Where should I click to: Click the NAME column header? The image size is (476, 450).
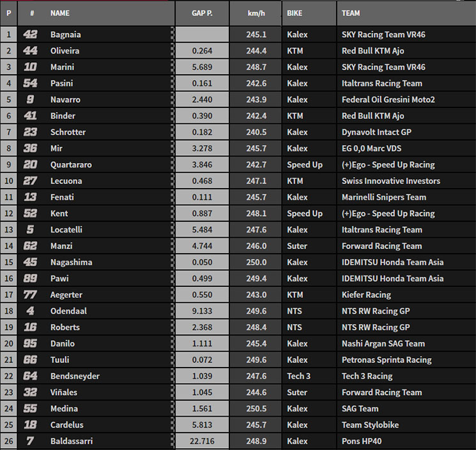point(60,13)
